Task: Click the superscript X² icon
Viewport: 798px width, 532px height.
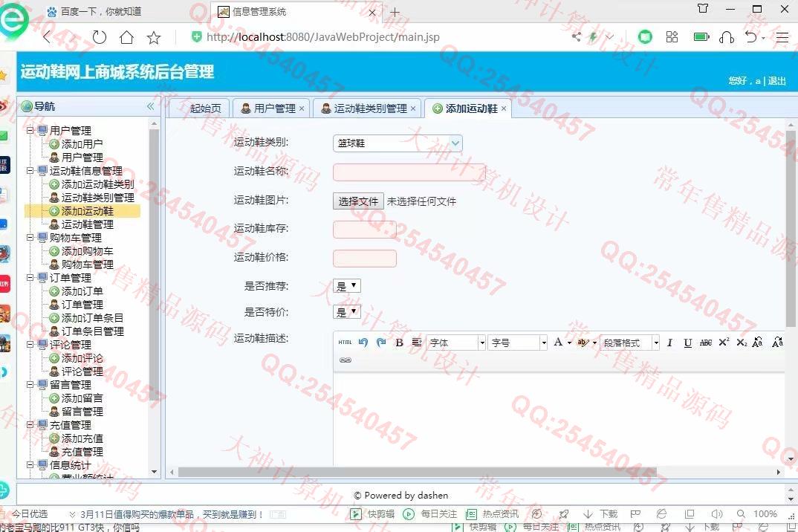Action: coord(724,343)
